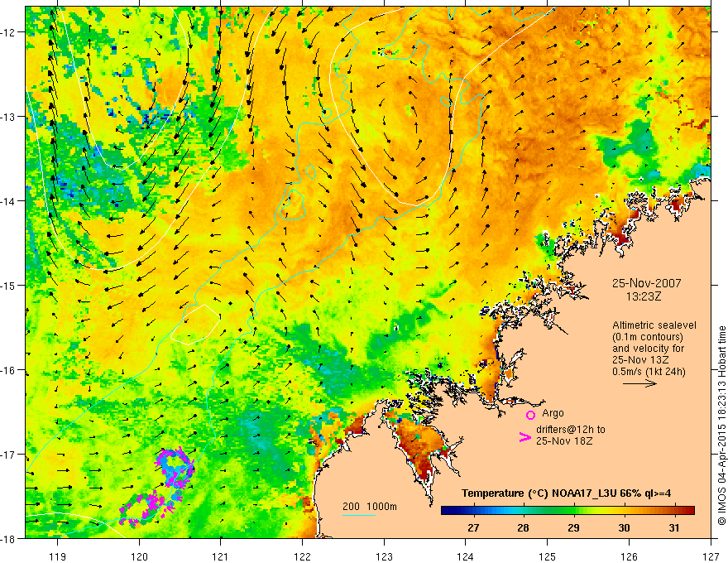Viewport: 728px width, 563px height.
Task: Click latitude axis label '-18'
Action: [8, 539]
